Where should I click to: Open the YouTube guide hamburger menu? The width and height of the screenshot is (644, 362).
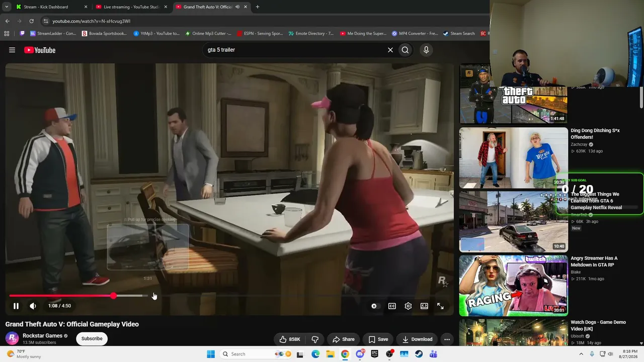[12, 50]
